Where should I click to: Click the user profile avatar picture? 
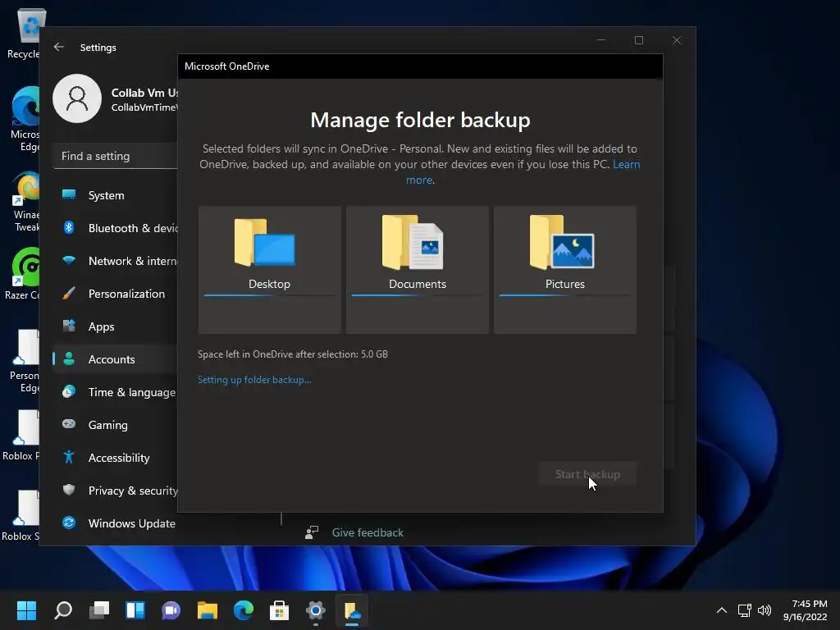pos(77,98)
